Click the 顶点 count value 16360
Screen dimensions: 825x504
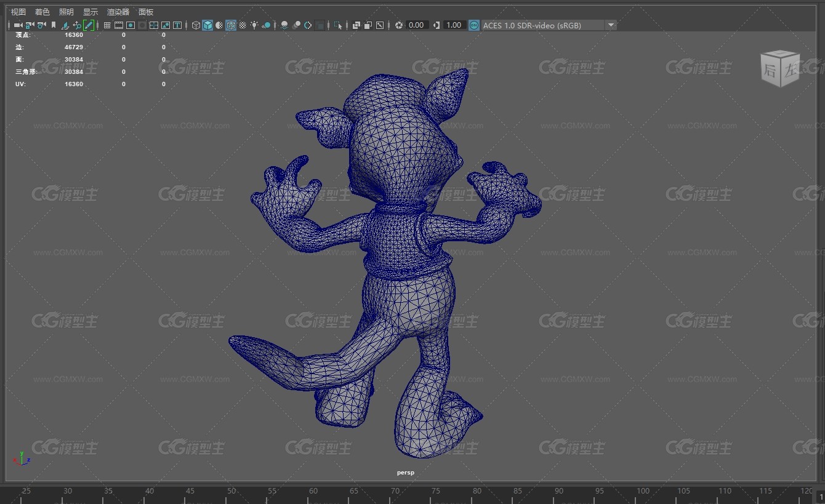[74, 35]
